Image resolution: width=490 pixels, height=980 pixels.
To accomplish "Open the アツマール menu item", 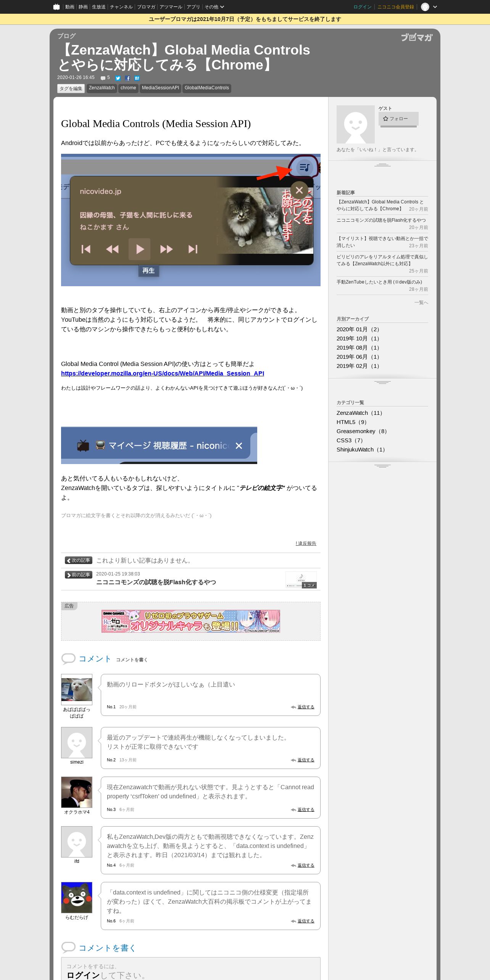I will (x=171, y=7).
